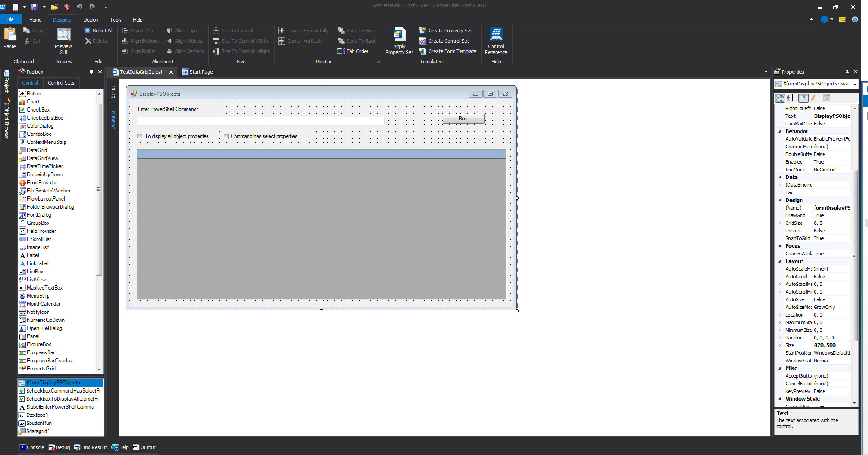Switch to Control Sets tab in Toolbox
868x455 pixels.
(61, 83)
